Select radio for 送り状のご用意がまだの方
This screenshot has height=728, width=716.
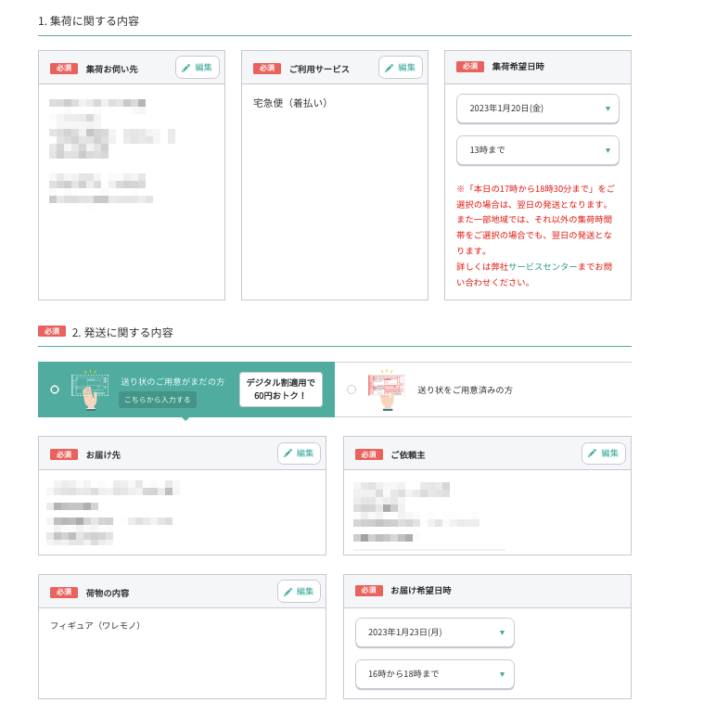(55, 390)
